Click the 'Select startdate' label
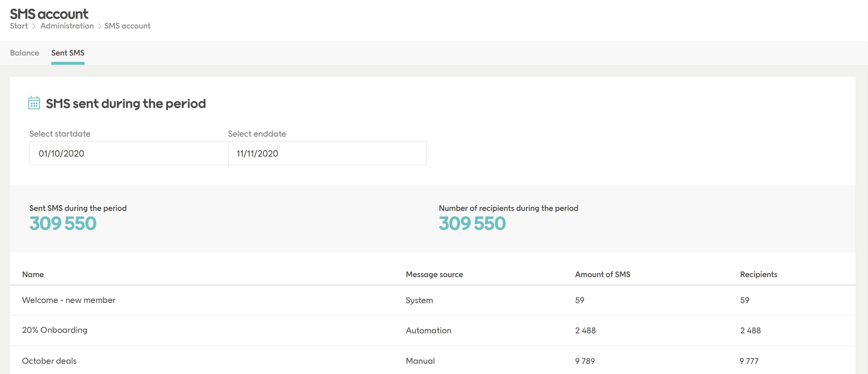Image resolution: width=868 pixels, height=374 pixels. pyautogui.click(x=60, y=134)
